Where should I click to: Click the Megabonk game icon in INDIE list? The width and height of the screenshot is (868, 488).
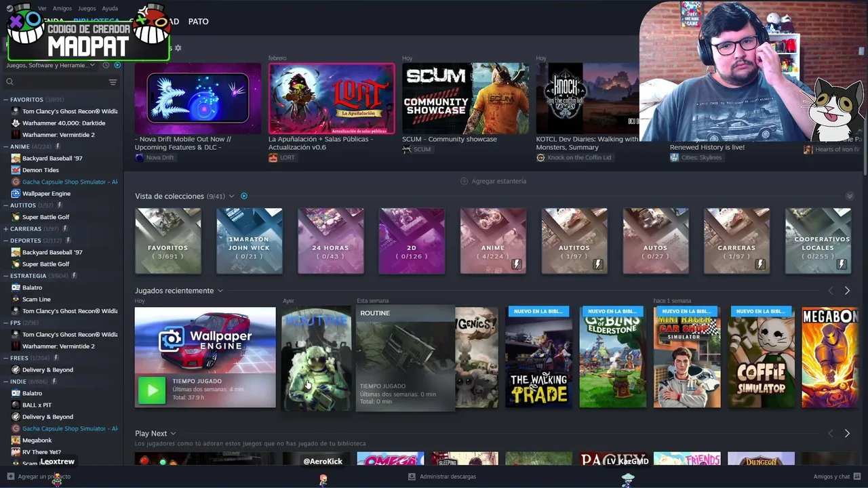[16, 440]
